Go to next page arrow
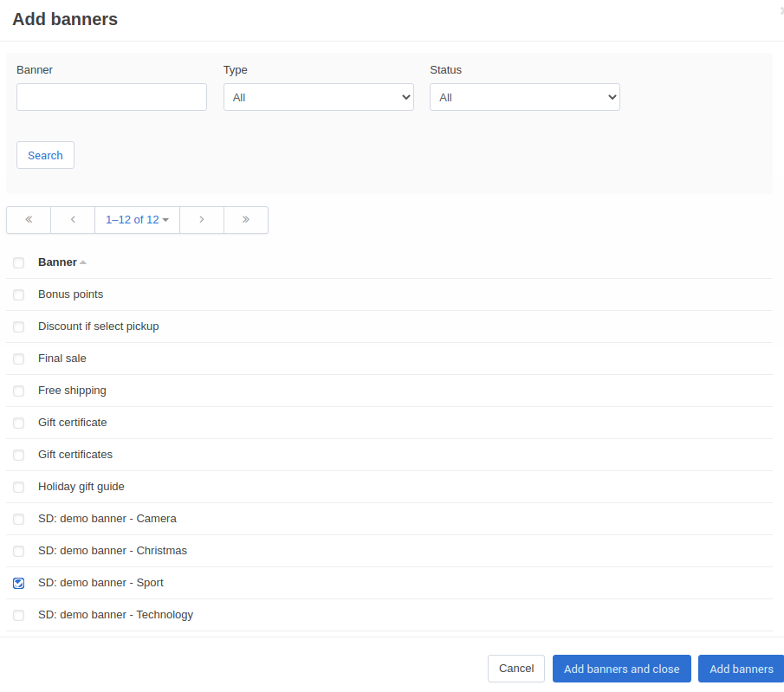The image size is (784, 692). 202,219
